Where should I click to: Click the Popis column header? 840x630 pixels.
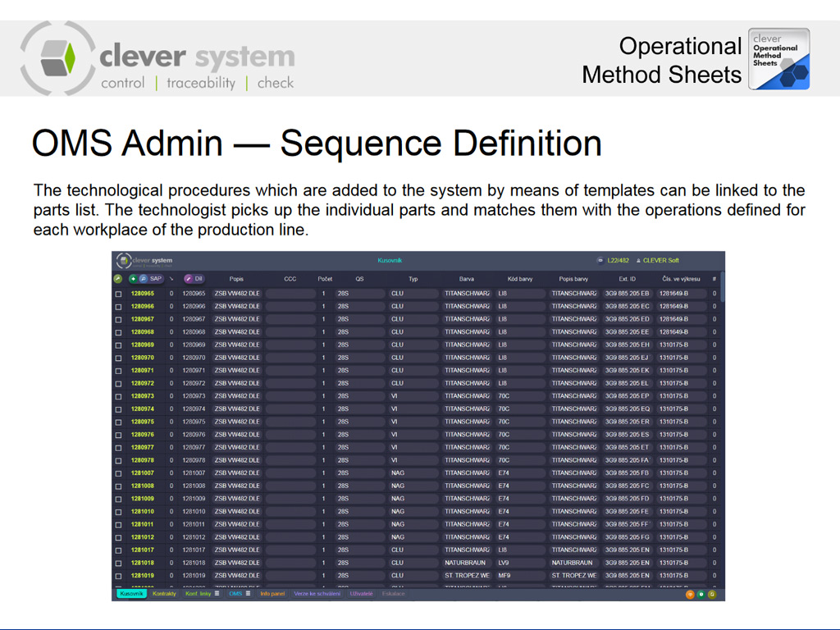click(236, 279)
